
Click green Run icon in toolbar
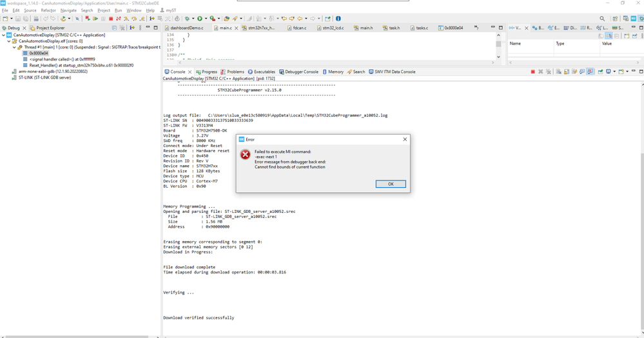tap(200, 19)
